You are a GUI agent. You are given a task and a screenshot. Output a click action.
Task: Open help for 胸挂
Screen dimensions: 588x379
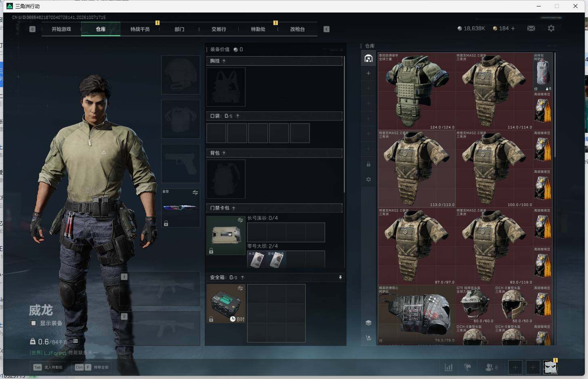point(224,61)
